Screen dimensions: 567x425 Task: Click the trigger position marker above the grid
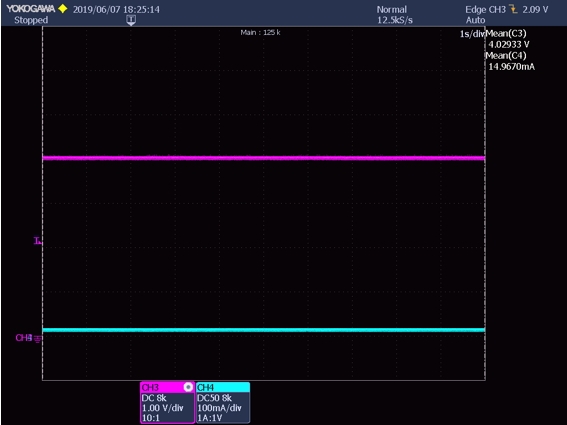[131, 20]
